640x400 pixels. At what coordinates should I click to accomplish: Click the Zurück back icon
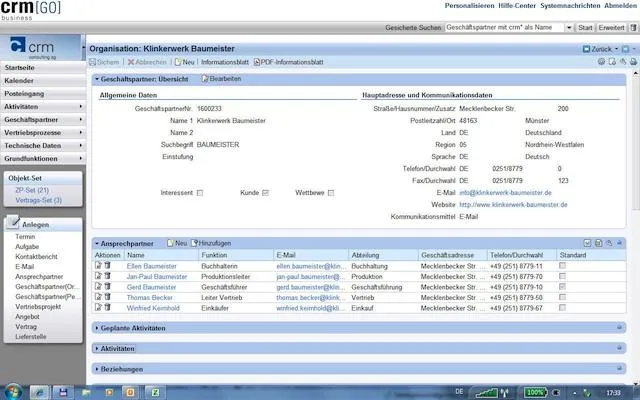click(x=586, y=48)
